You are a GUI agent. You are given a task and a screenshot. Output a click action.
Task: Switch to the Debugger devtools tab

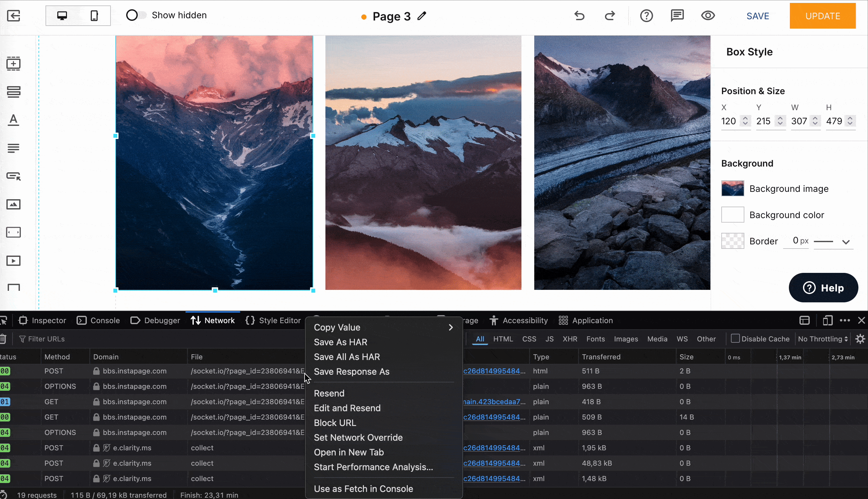(156, 321)
